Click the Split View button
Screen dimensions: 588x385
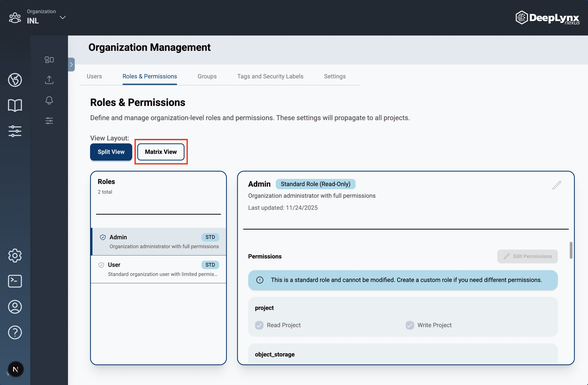point(111,152)
